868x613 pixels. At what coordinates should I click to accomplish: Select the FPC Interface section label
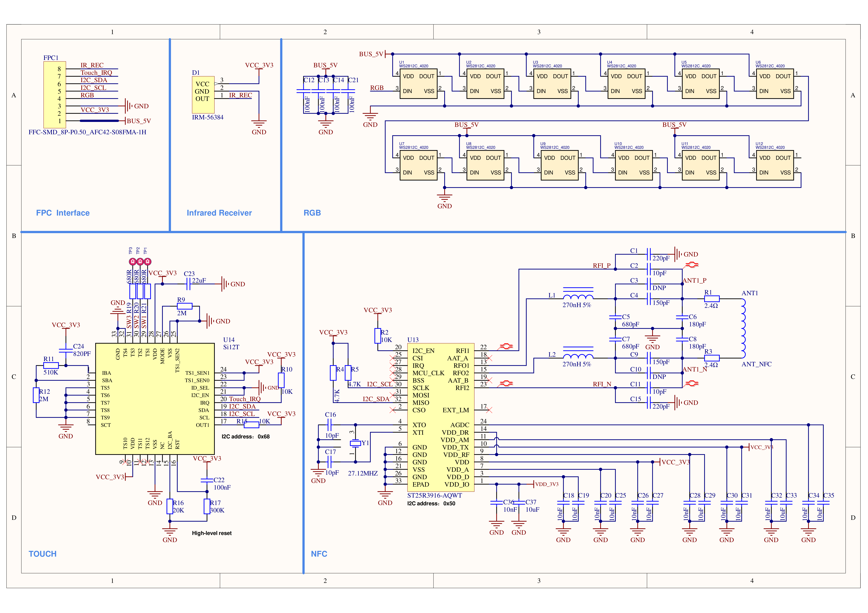click(x=63, y=213)
